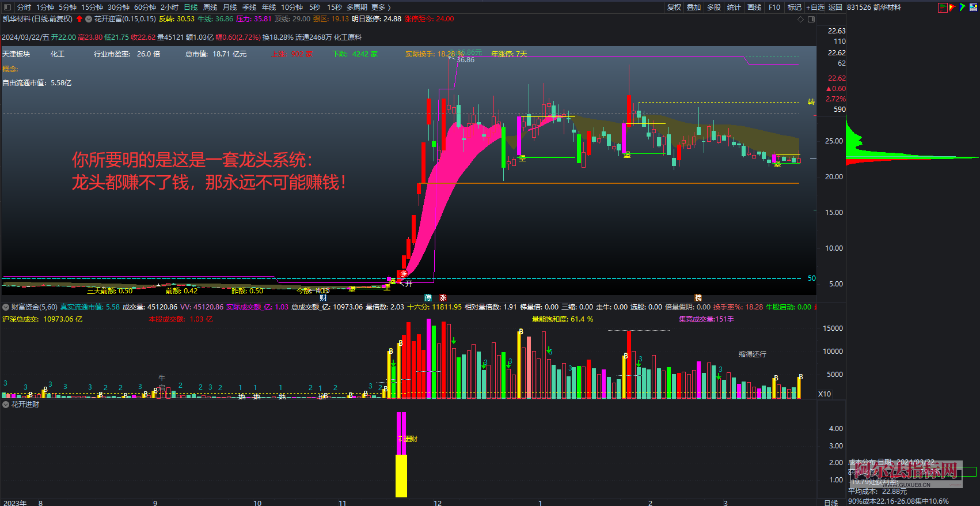Screen dimensions: 980x506
Task: Click the 反转: 30.53 value
Action: click(177, 19)
